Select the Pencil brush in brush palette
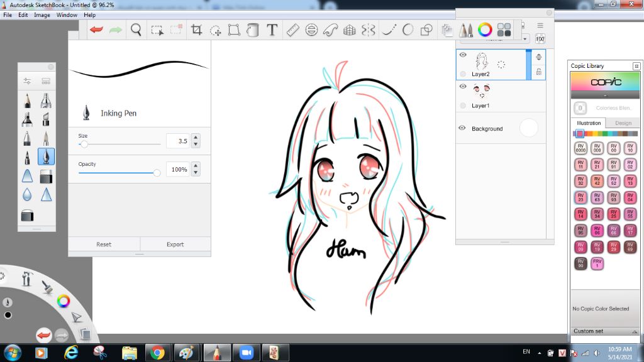Viewport: 644px width, 362px height. pos(27,101)
